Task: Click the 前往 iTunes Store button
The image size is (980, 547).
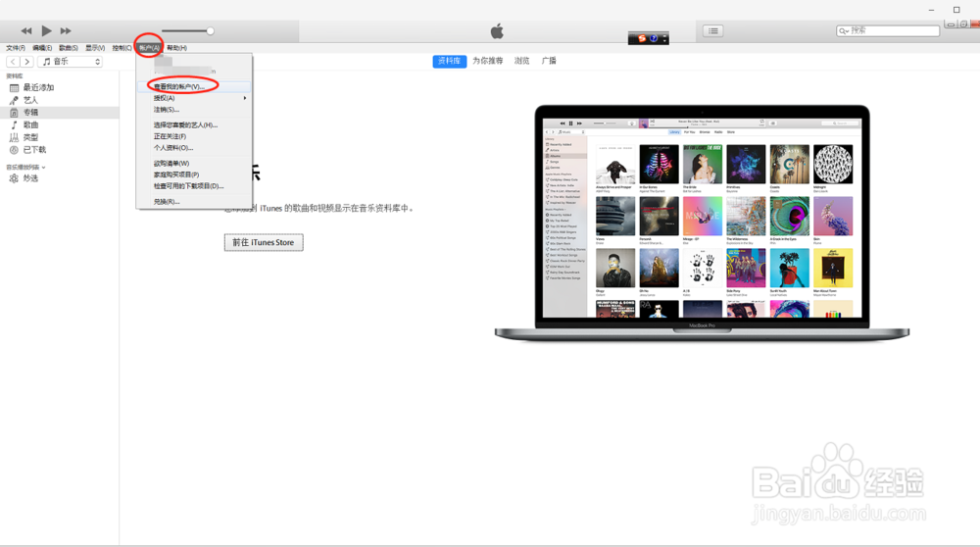Action: (264, 242)
